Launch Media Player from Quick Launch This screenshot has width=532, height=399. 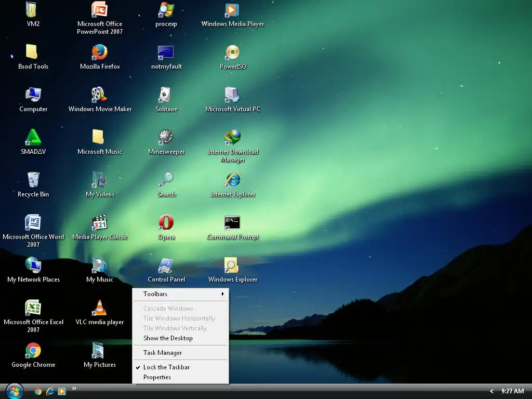pyautogui.click(x=62, y=392)
